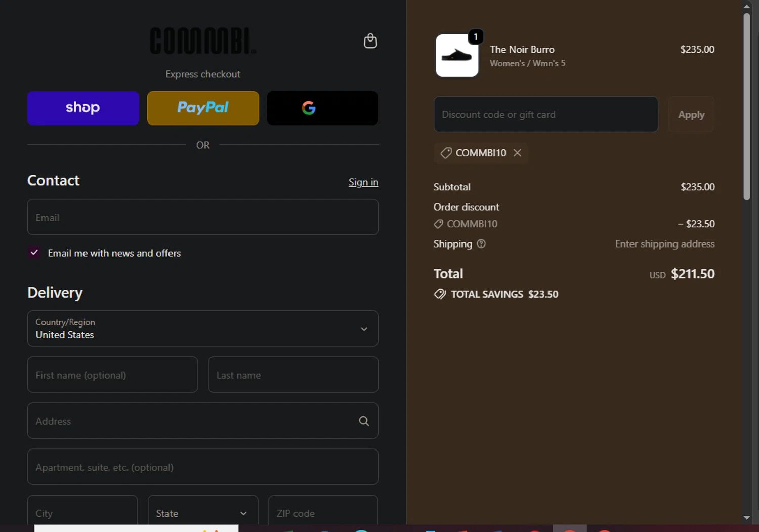Click the COMMBI store logo
Viewport: 759px width, 532px height.
tap(203, 41)
